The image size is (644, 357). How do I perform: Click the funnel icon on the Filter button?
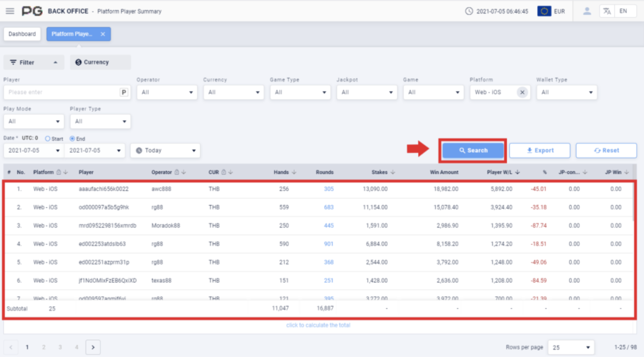pos(14,62)
